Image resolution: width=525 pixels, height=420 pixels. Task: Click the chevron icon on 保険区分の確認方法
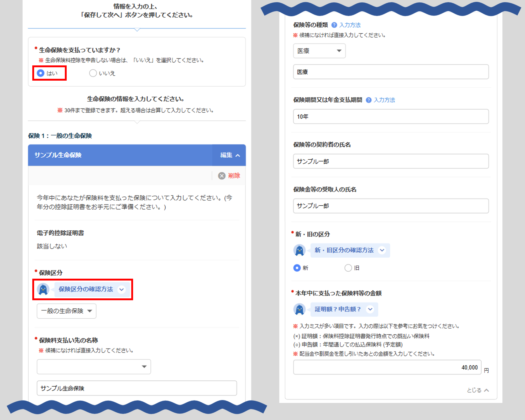122,289
